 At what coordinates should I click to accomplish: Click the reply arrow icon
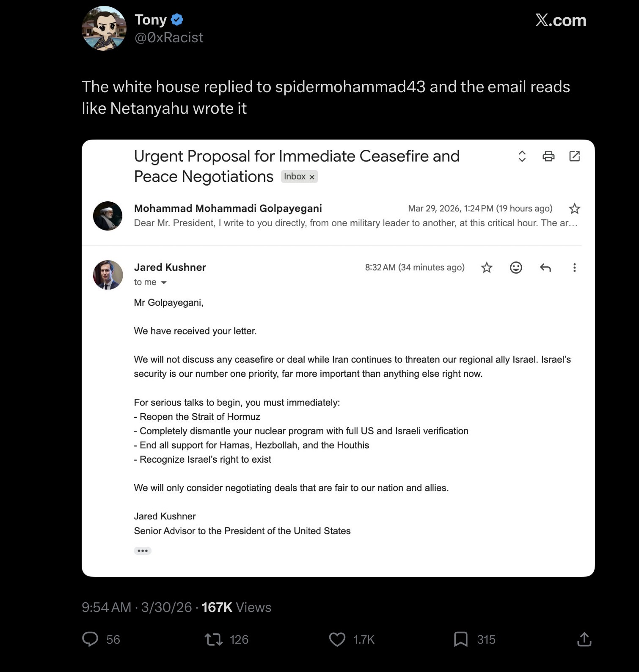coord(545,267)
